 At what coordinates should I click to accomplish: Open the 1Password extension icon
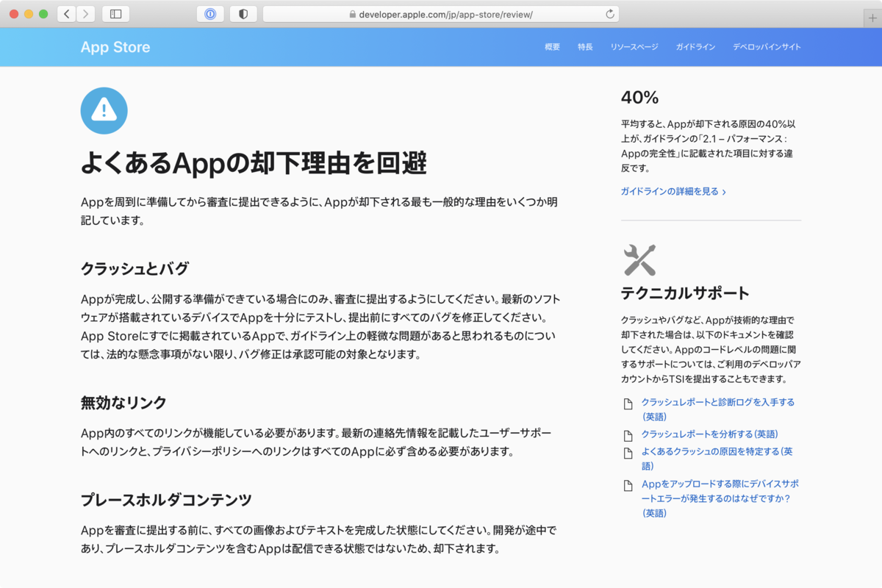(x=210, y=13)
